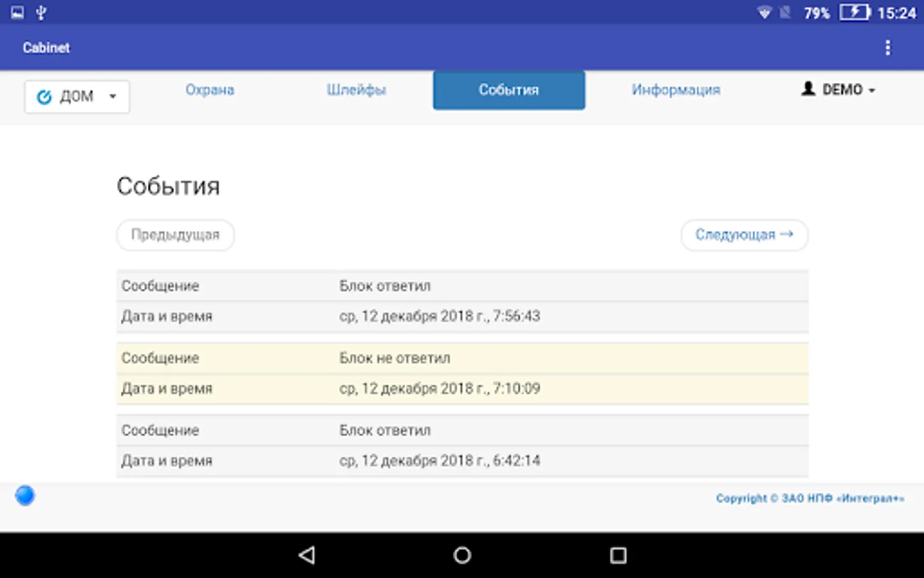Image resolution: width=924 pixels, height=578 pixels.
Task: Select the highlighted Блок не ответил message
Action: pos(395,358)
